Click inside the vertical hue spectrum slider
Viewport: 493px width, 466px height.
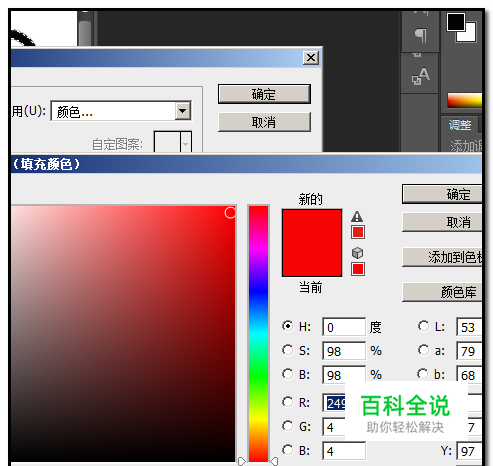[x=258, y=333]
